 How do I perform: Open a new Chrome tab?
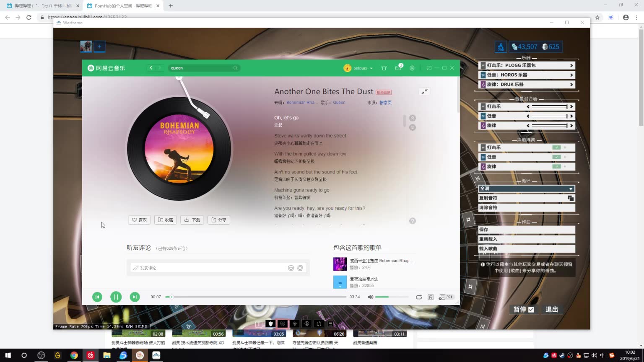pyautogui.click(x=171, y=6)
